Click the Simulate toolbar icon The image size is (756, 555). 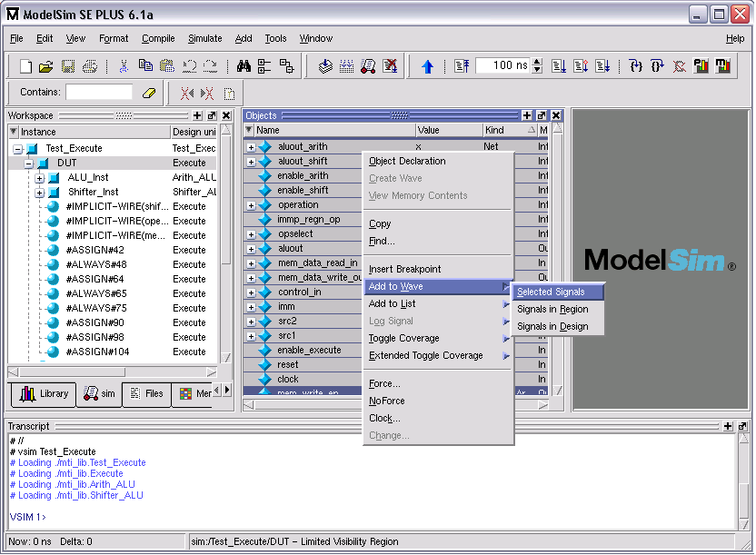pos(368,66)
